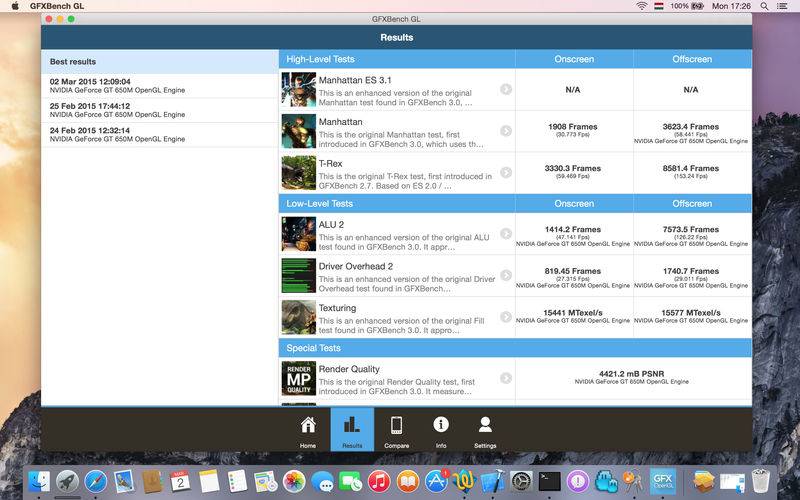Click T-Rex onscreen 3330.3 Frames value

tap(572, 168)
